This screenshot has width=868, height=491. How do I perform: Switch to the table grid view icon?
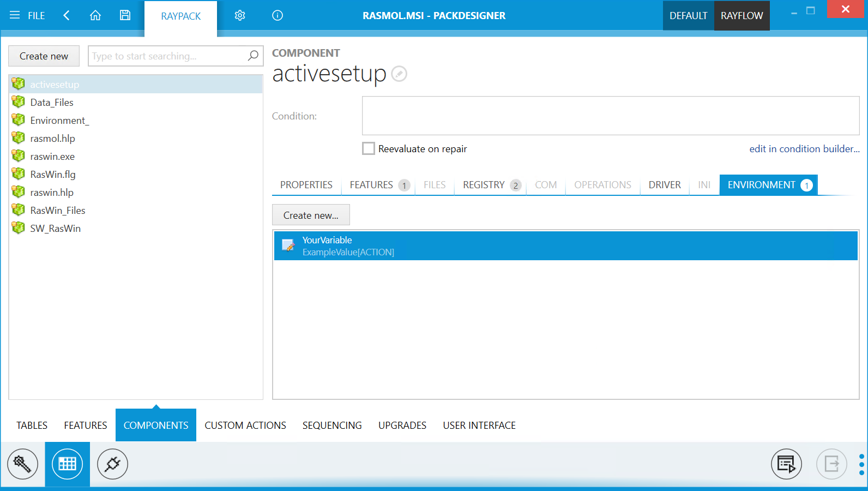[67, 464]
